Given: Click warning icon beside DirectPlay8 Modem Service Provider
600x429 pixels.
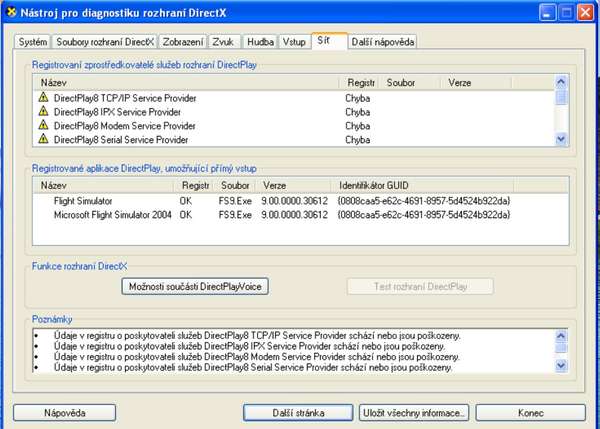Looking at the screenshot, I should point(44,125).
